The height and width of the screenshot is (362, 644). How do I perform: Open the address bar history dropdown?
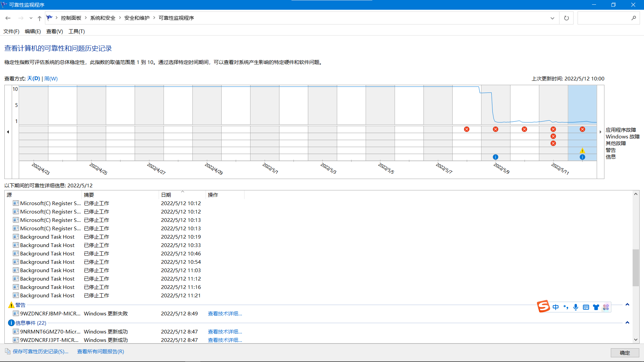click(552, 18)
